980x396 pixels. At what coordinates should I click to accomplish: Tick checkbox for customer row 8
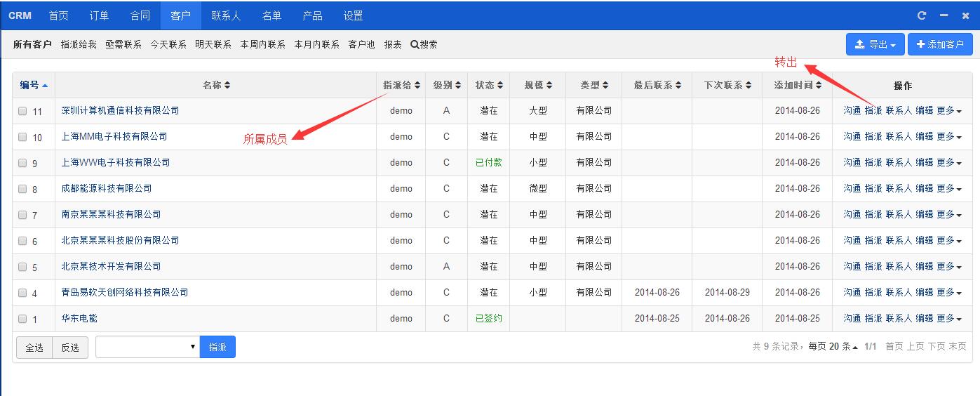[x=22, y=189]
